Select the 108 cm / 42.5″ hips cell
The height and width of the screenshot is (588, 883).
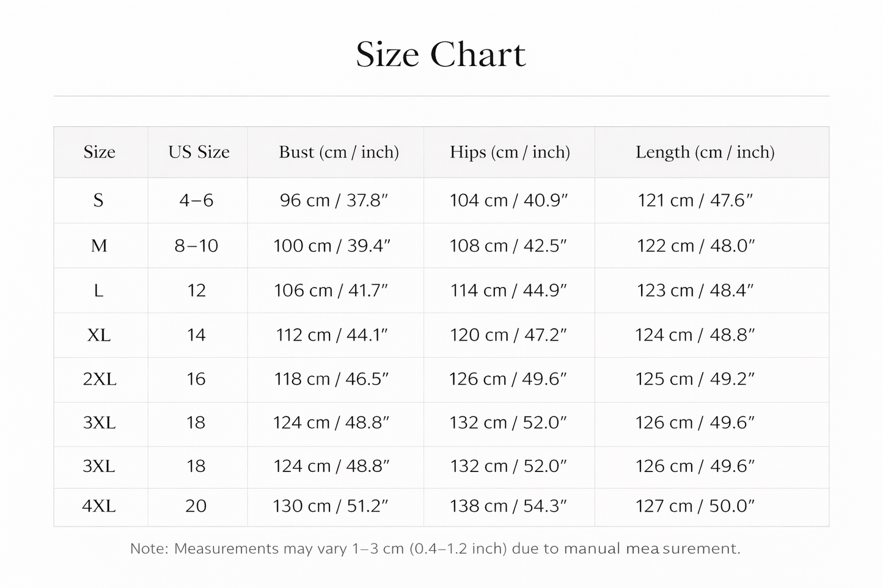508,245
